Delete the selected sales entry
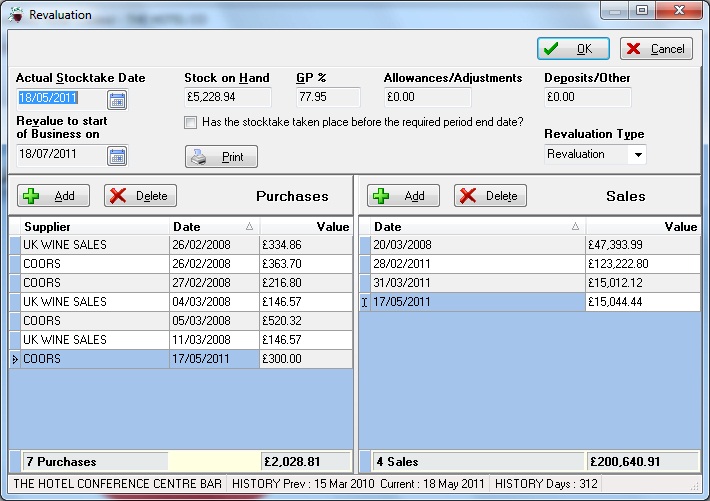The width and height of the screenshot is (710, 501). coord(490,196)
